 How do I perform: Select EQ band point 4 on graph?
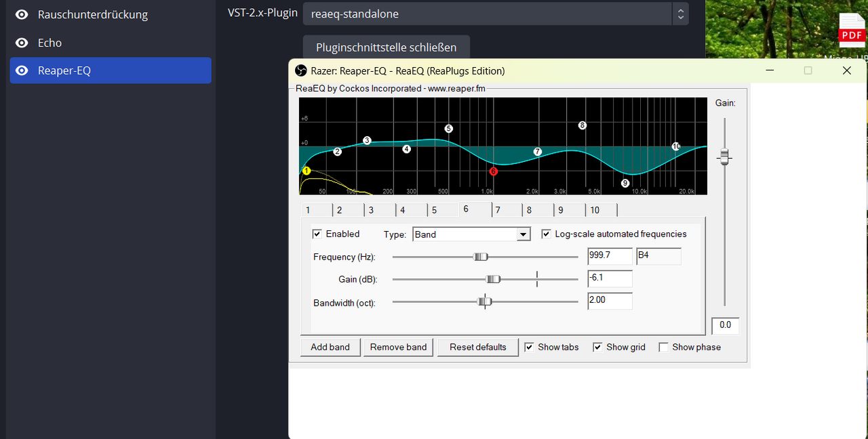pos(407,149)
